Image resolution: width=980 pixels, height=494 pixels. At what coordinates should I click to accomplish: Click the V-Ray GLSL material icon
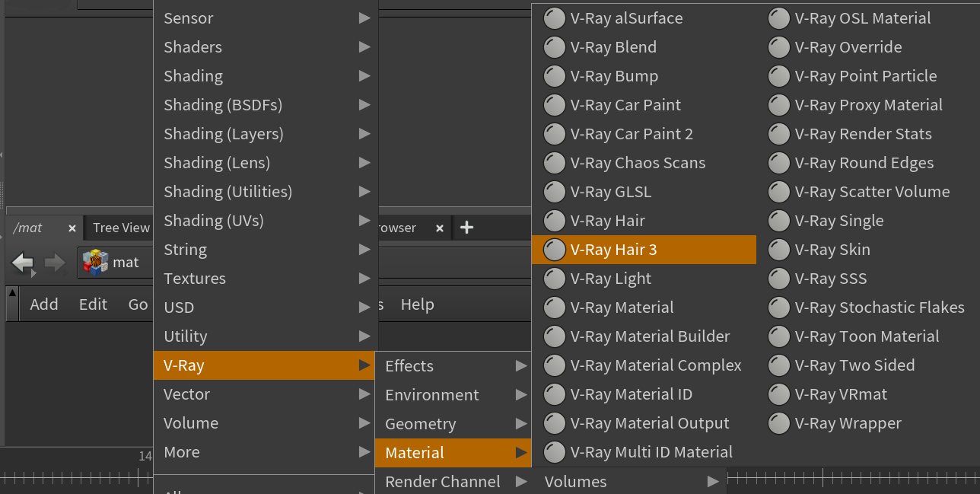(x=555, y=192)
